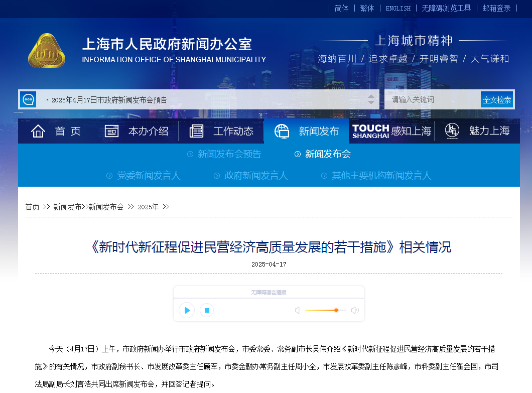Click the blue speech bubble announcement icon

(28, 99)
